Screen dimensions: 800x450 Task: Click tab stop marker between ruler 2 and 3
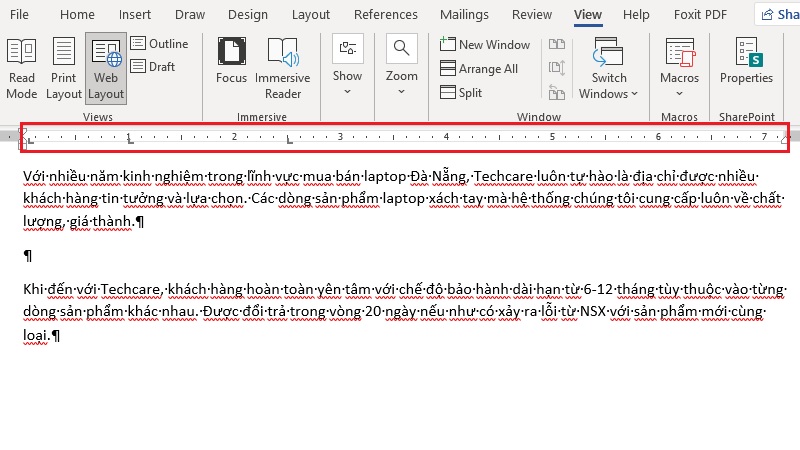(289, 140)
